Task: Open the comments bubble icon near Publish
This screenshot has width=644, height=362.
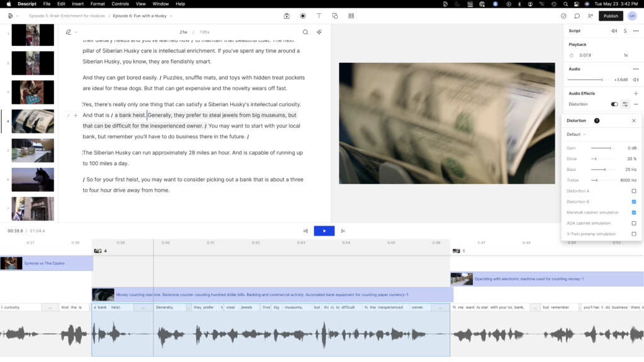Action: pyautogui.click(x=577, y=16)
